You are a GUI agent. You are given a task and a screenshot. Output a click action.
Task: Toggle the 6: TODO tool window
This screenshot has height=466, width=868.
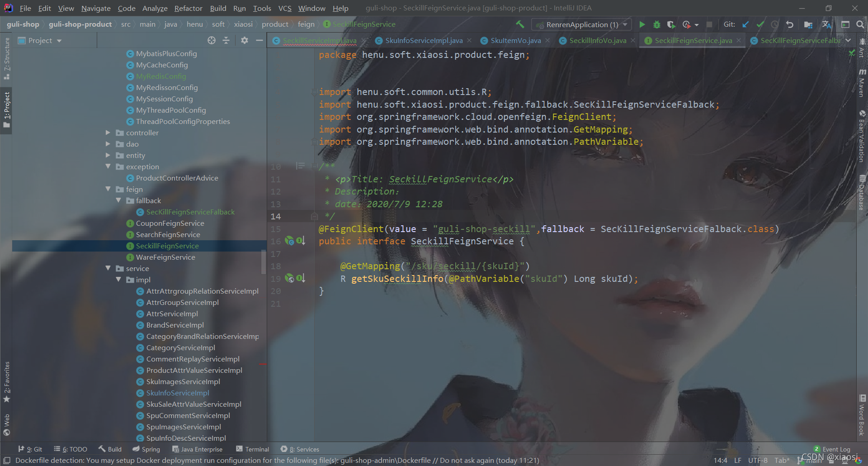point(70,449)
